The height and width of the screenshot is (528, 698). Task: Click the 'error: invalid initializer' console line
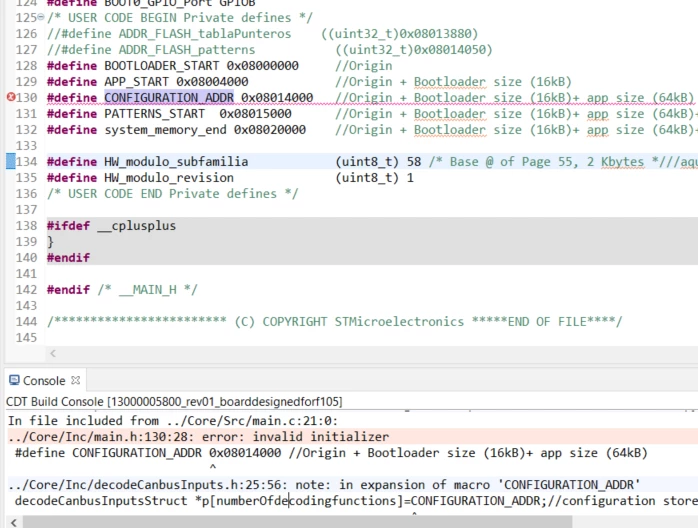click(198, 437)
